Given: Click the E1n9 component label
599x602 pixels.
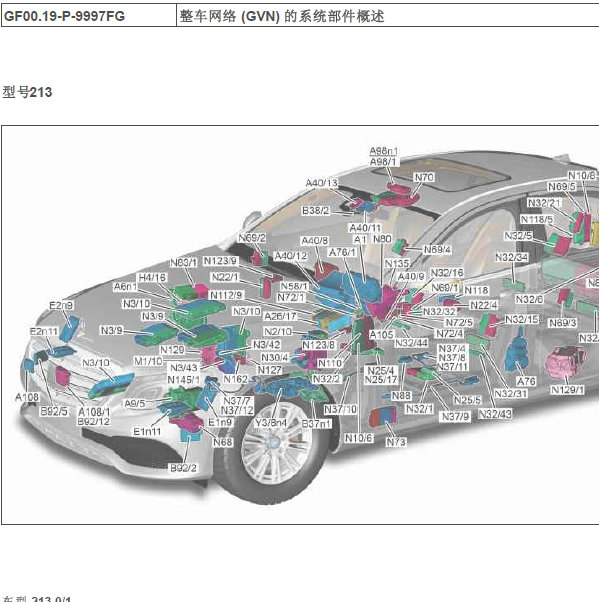Looking at the screenshot, I should [220, 422].
